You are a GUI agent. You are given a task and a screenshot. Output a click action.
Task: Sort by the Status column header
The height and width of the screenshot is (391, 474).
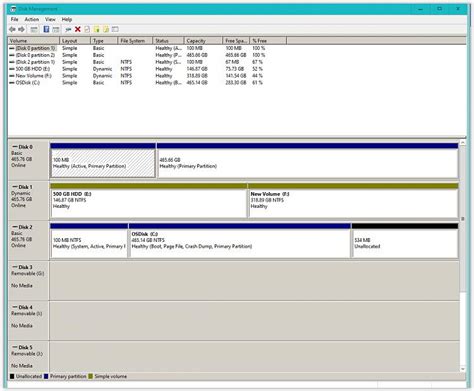168,41
